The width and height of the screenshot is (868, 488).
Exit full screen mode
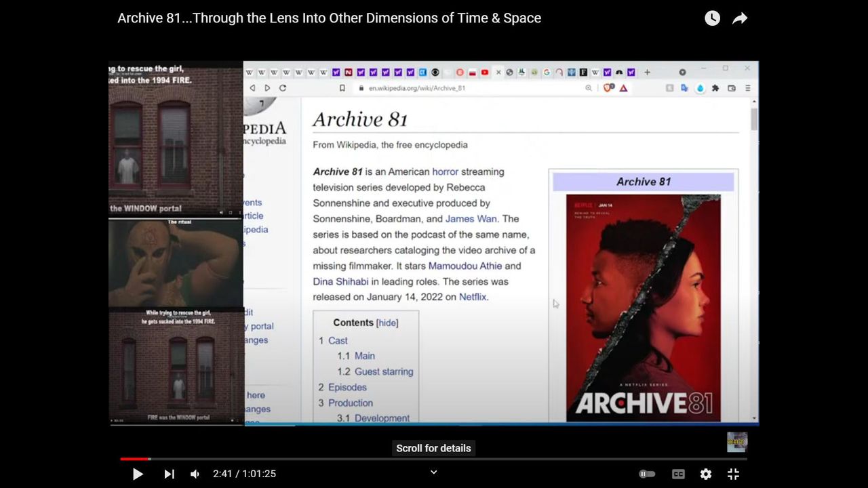point(733,474)
